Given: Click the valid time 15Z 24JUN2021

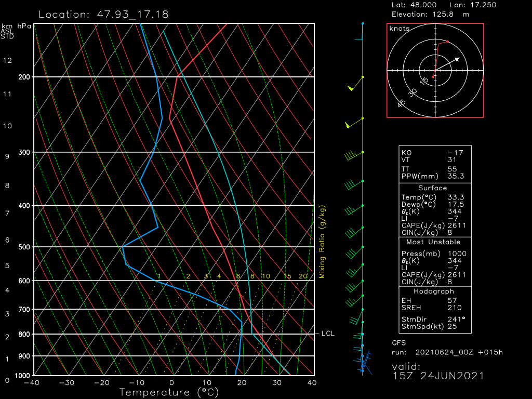Looking at the screenshot, I should point(438,376).
